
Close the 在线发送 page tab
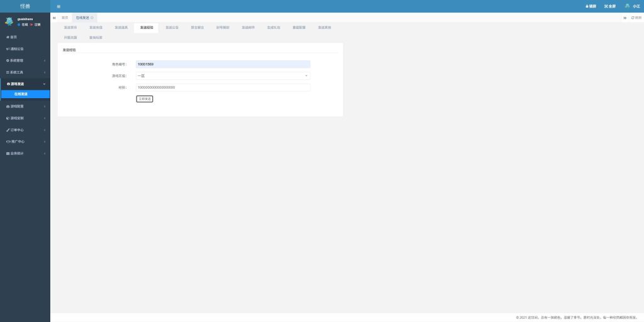(x=92, y=18)
